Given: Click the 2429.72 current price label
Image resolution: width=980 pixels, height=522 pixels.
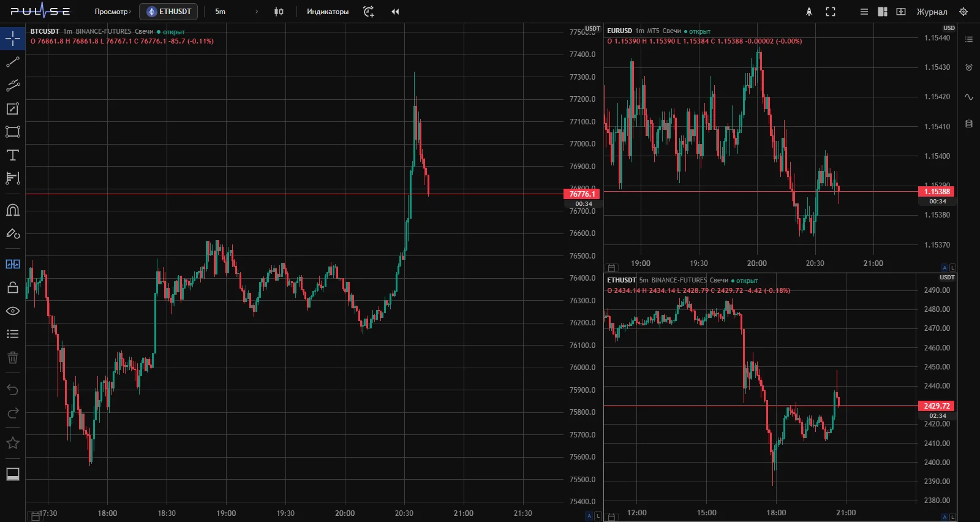Looking at the screenshot, I should 937,406.
